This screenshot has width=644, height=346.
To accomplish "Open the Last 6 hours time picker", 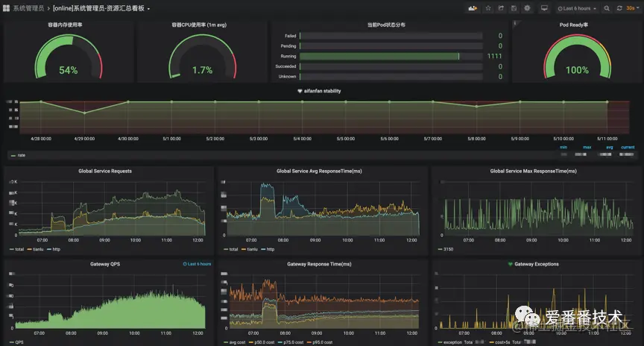I will pos(577,8).
